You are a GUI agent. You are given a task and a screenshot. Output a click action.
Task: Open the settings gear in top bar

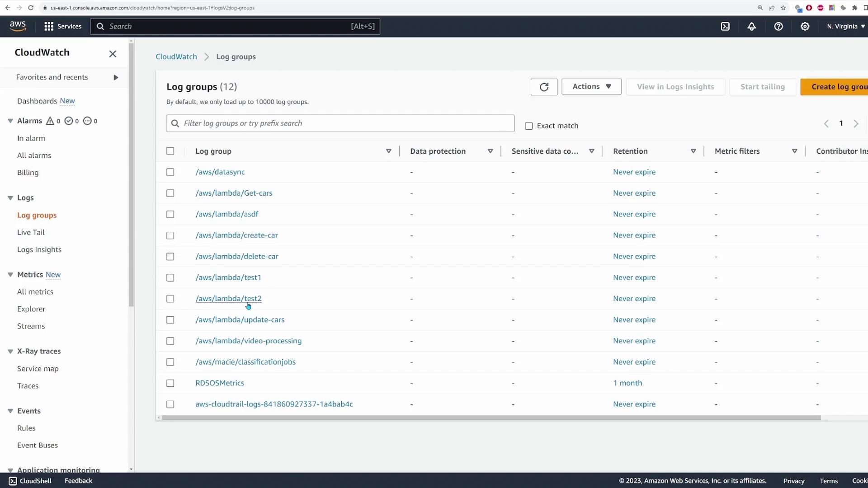tap(805, 26)
